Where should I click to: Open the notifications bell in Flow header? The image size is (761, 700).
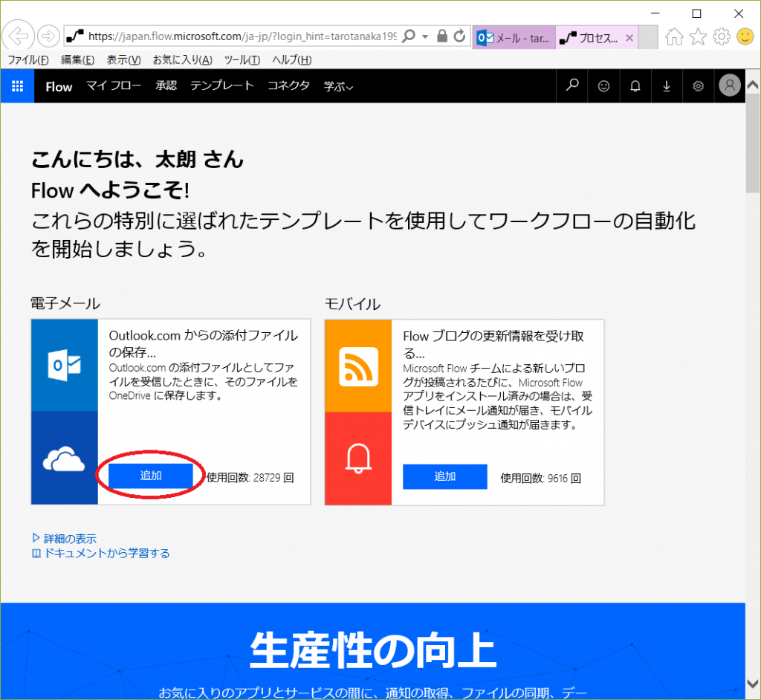click(x=635, y=86)
